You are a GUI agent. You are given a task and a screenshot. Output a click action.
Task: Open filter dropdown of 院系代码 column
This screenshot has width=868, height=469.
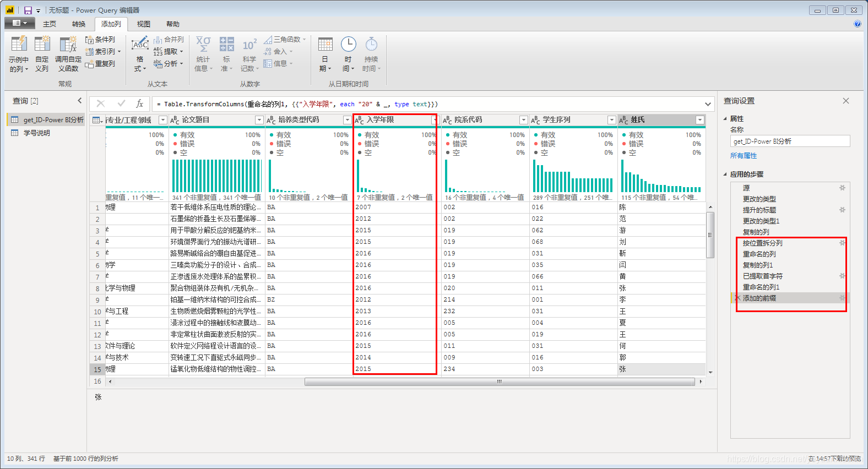point(523,120)
